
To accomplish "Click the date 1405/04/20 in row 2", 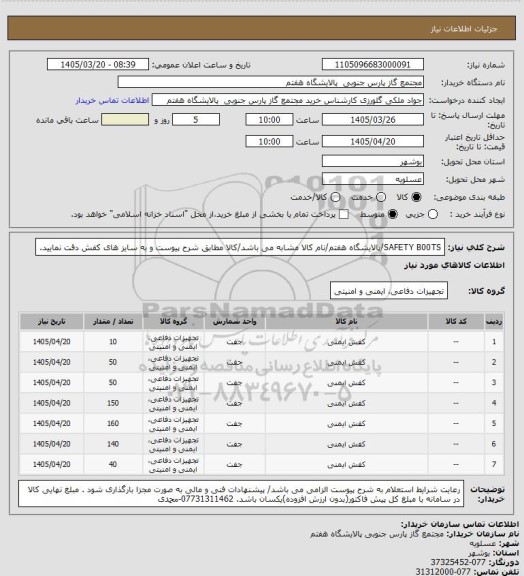I will (x=51, y=362).
